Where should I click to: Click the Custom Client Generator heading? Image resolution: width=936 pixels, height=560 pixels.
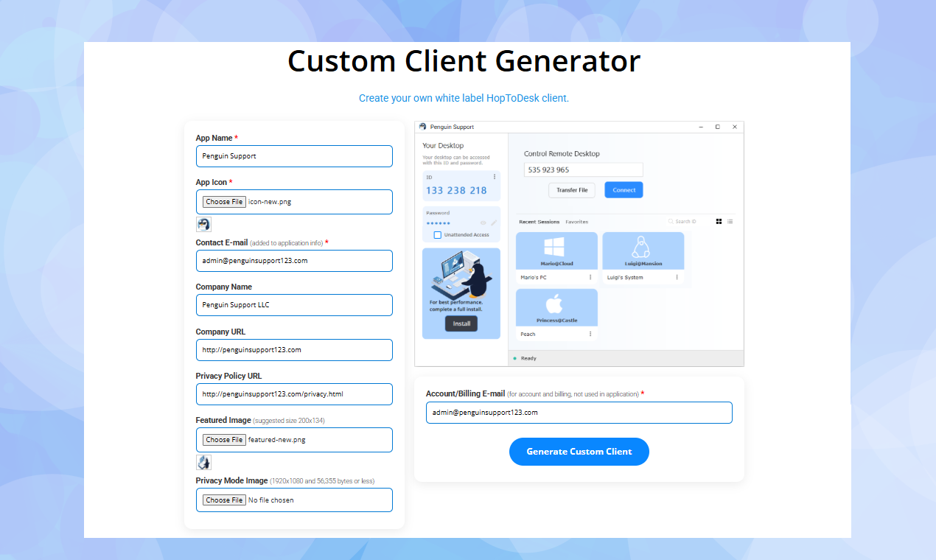click(x=464, y=60)
